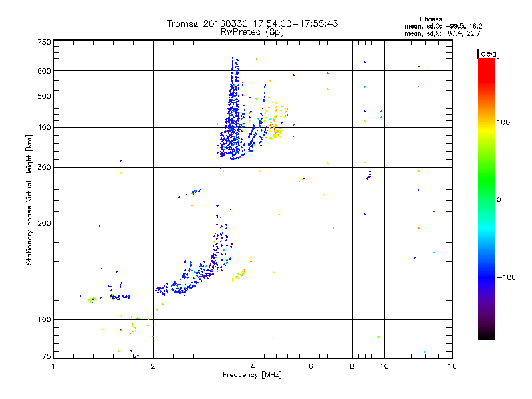This screenshot has width=532, height=399.
Task: Click y-axis tick label "75"
Action: [x=47, y=356]
